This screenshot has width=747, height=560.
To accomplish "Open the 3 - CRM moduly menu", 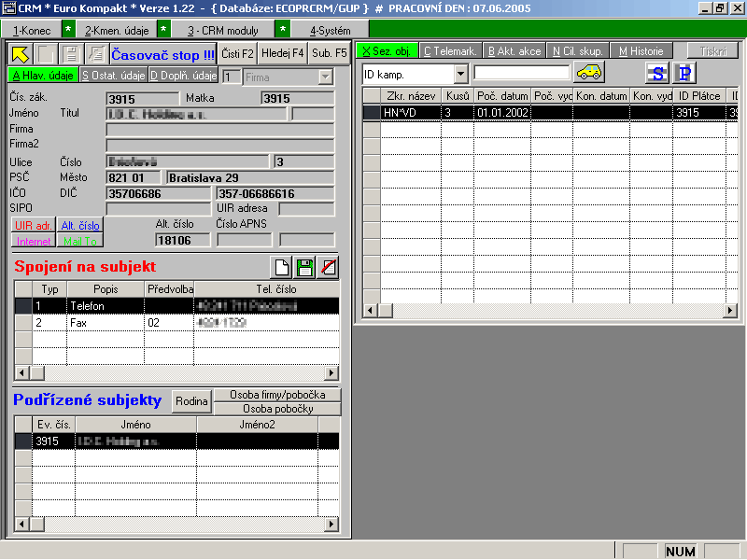I will tap(222, 30).
